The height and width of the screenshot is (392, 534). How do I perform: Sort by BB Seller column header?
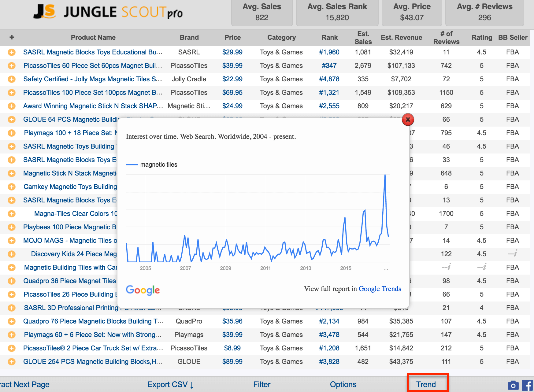pos(513,37)
